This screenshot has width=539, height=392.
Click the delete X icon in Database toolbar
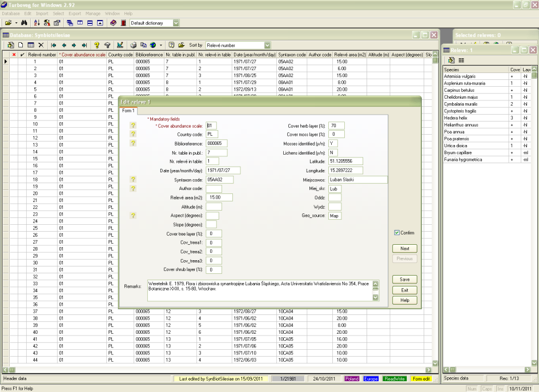pos(41,45)
